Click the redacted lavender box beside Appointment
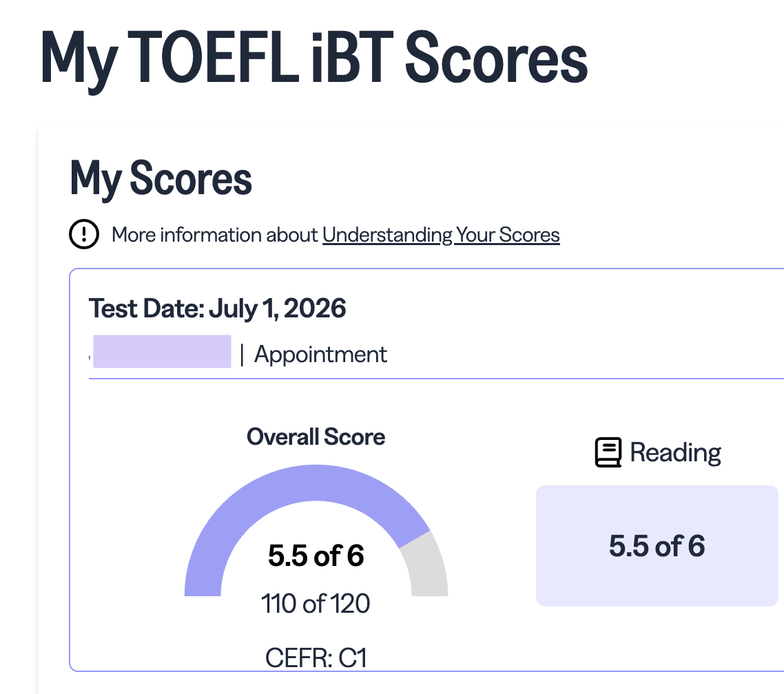The width and height of the screenshot is (784, 694). (x=162, y=352)
